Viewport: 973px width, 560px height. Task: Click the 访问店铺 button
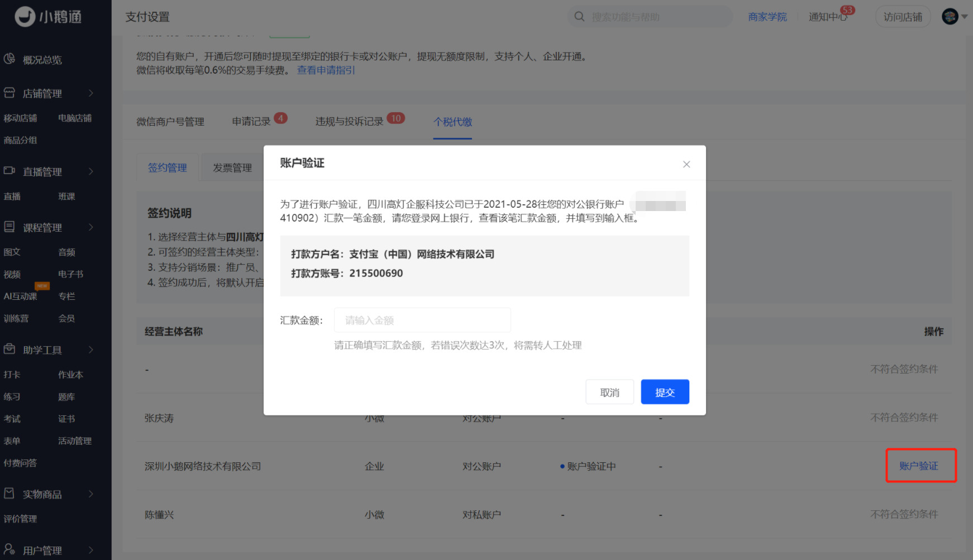pos(903,17)
